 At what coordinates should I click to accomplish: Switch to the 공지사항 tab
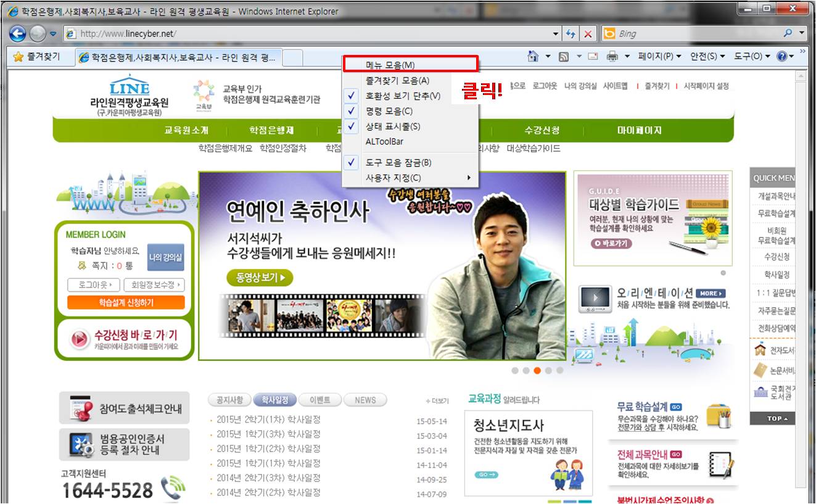click(x=229, y=400)
